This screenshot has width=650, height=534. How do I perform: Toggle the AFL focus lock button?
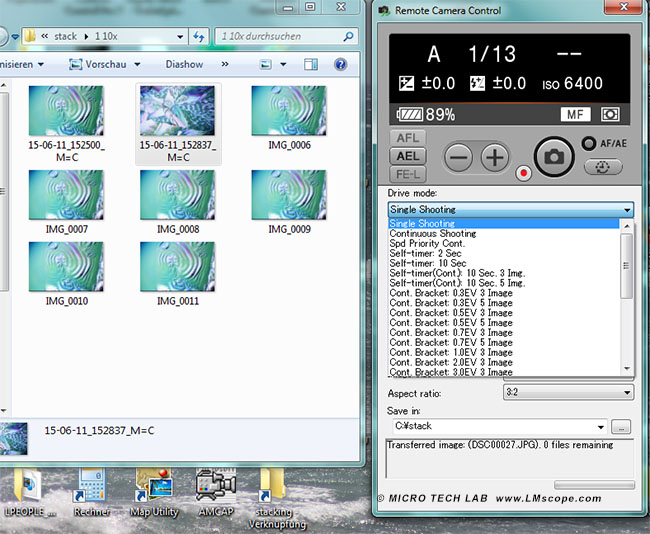(x=408, y=139)
